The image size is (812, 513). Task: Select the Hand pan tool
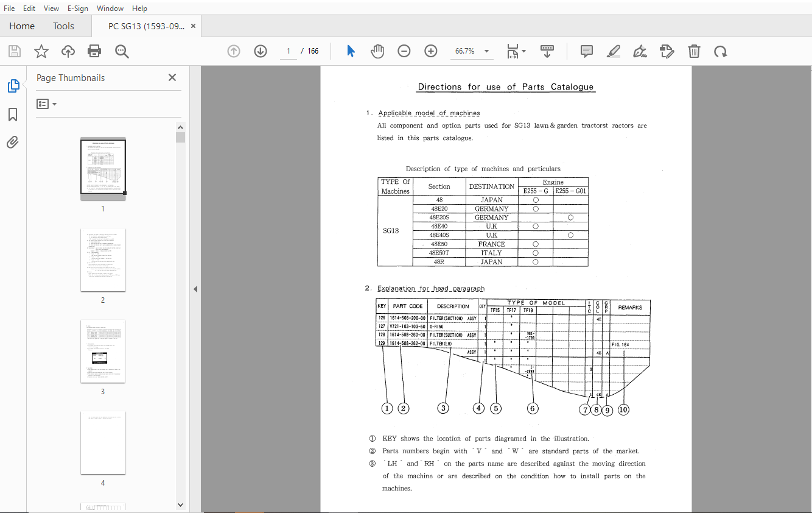[x=377, y=51]
